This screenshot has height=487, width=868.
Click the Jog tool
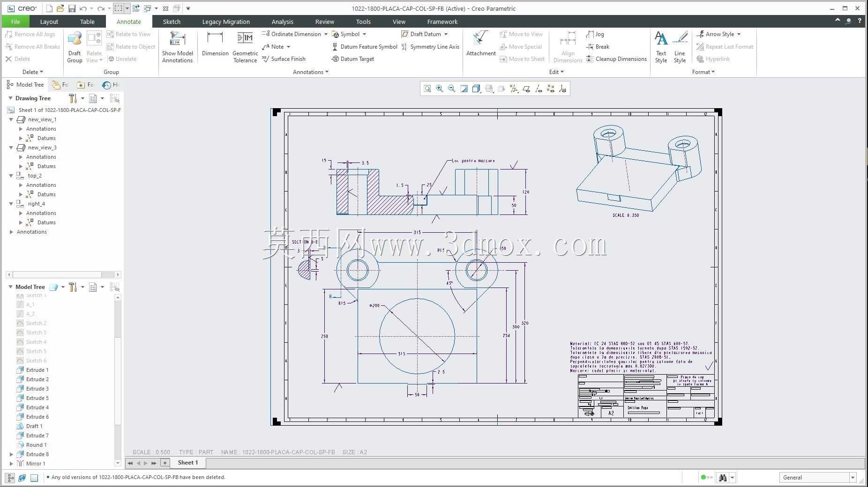(x=595, y=34)
